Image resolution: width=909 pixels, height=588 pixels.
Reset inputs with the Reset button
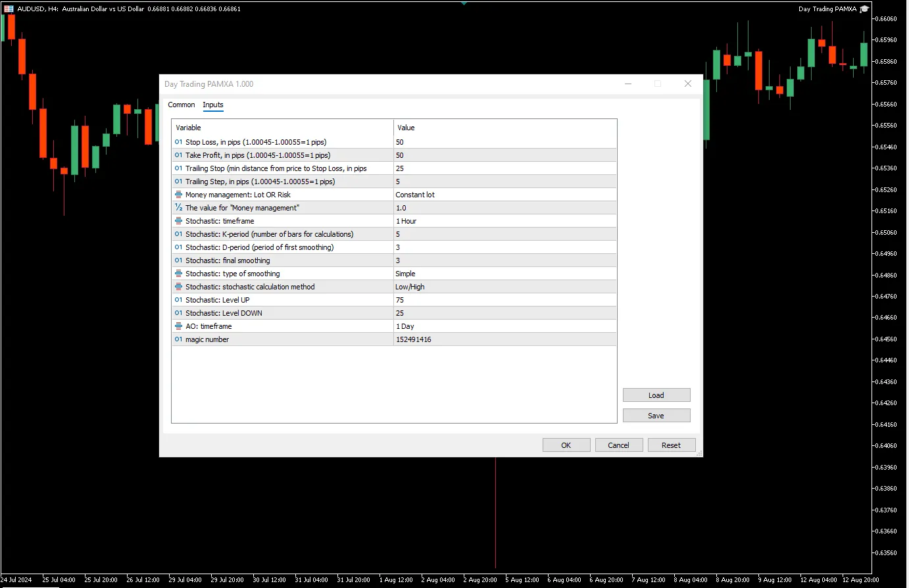[x=671, y=445]
